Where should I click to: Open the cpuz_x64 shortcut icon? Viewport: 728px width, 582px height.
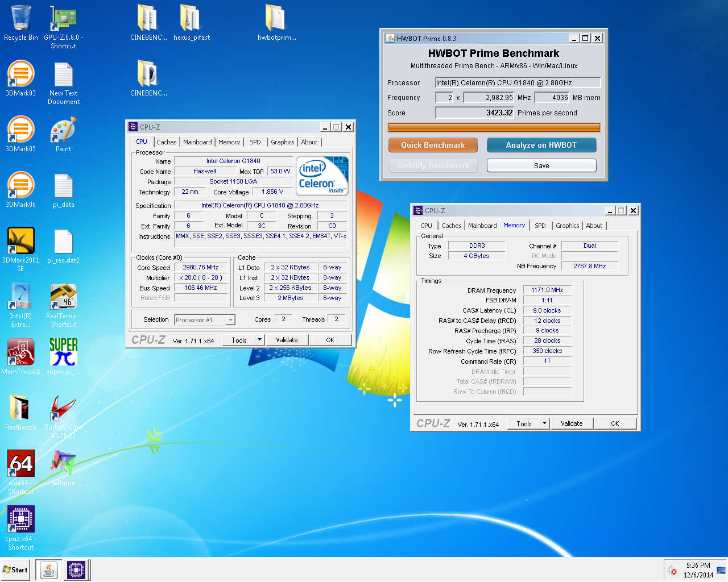pos(21,528)
